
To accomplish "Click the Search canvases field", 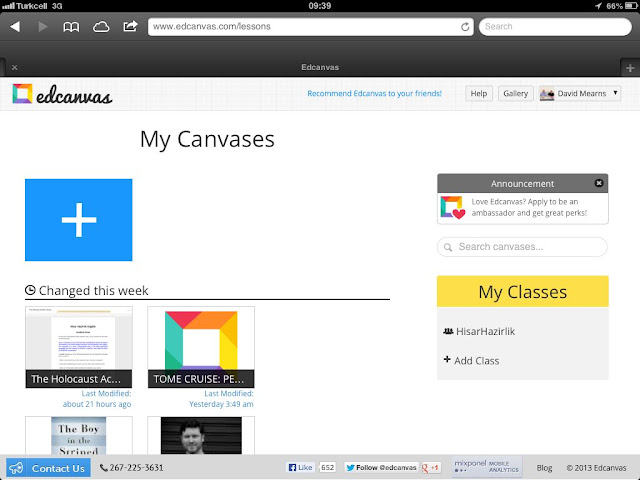I will tap(522, 247).
